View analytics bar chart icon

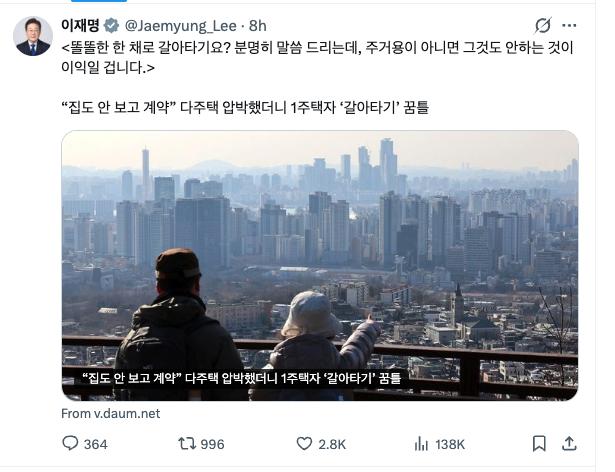click(421, 444)
